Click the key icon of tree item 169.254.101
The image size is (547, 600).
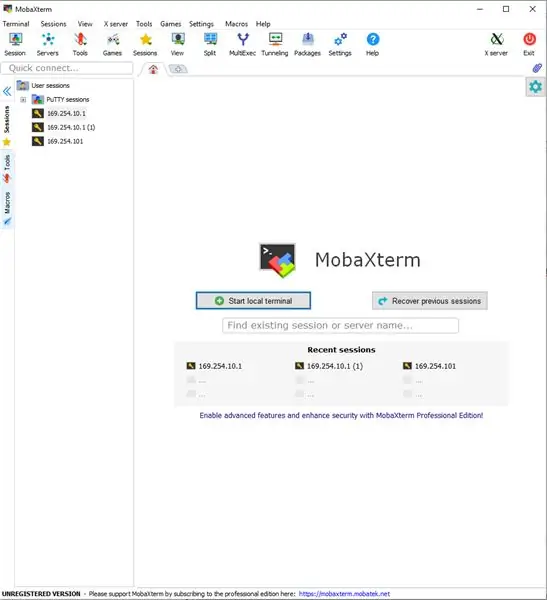tap(38, 141)
